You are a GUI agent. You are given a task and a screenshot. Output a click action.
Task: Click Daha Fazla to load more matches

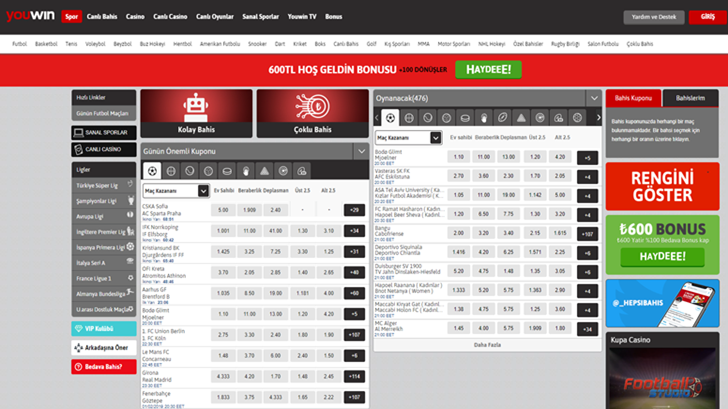487,345
